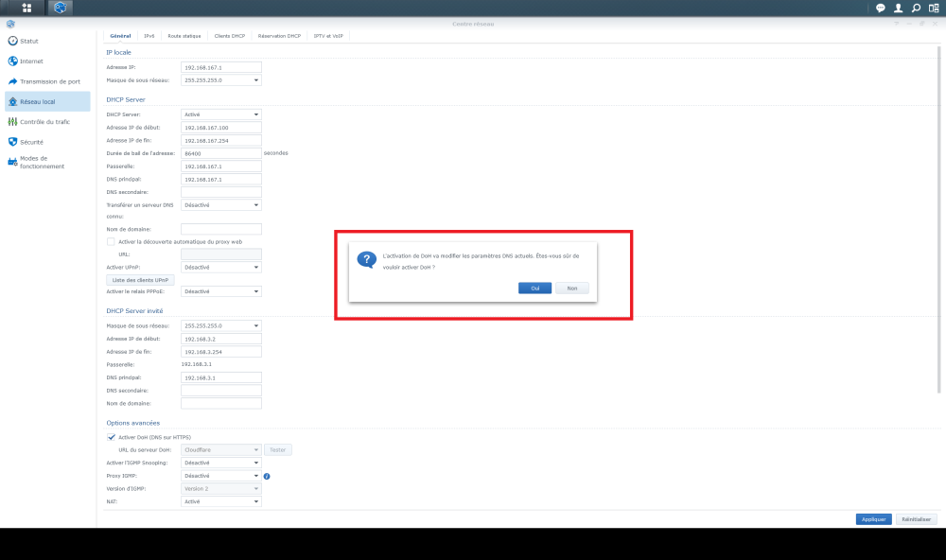Image resolution: width=946 pixels, height=560 pixels.
Task: Switch to the Route statique tab
Action: (184, 36)
